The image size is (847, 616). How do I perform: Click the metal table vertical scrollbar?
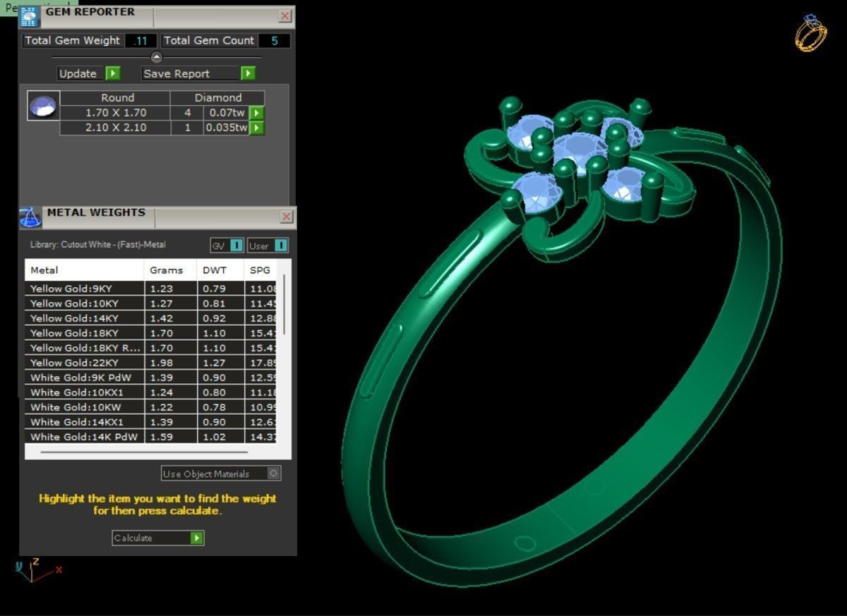point(284,304)
